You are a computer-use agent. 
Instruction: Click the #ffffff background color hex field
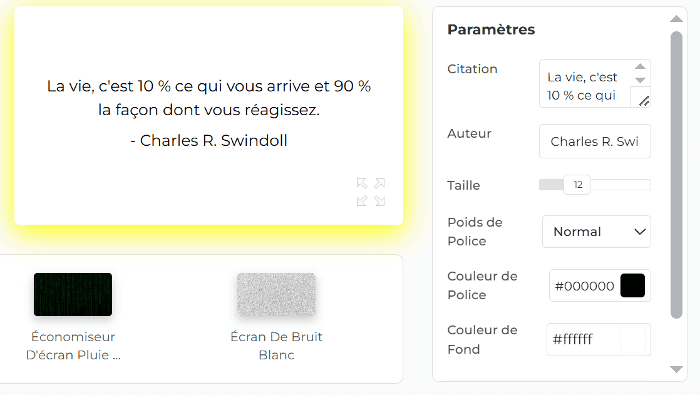(583, 340)
